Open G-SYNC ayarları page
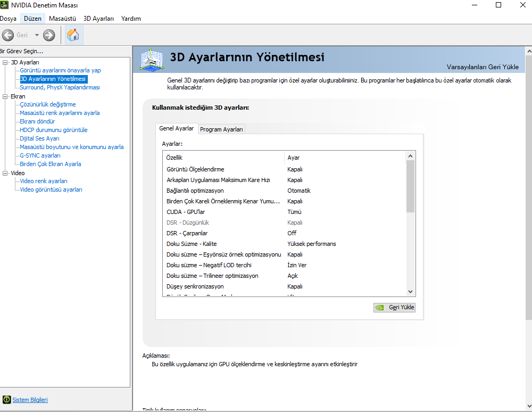 pyautogui.click(x=40, y=155)
